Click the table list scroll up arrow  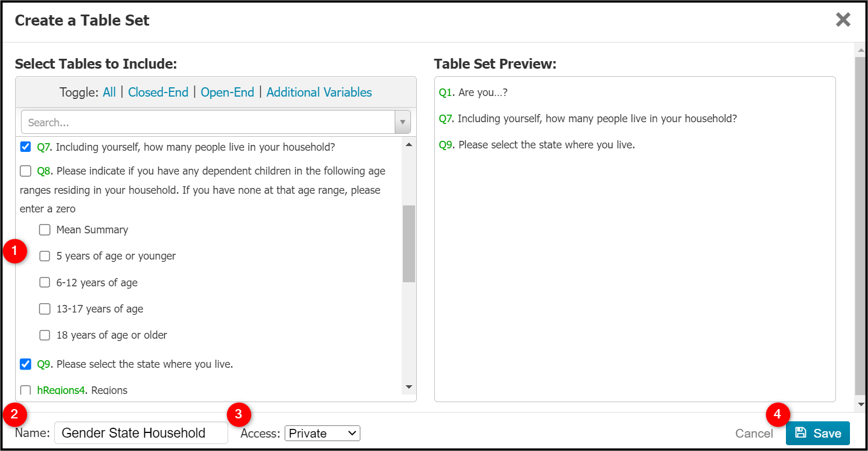click(409, 144)
